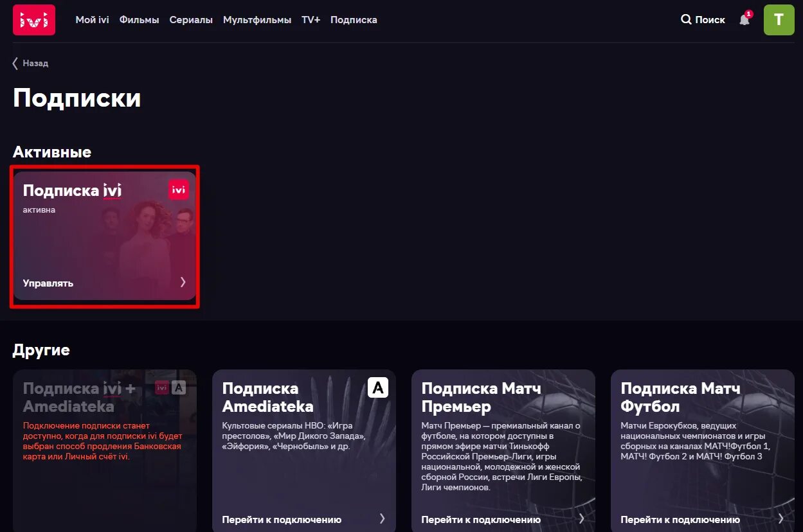Open the active Подписка ivi card image
Viewport: 803px width, 532px height.
[105, 236]
